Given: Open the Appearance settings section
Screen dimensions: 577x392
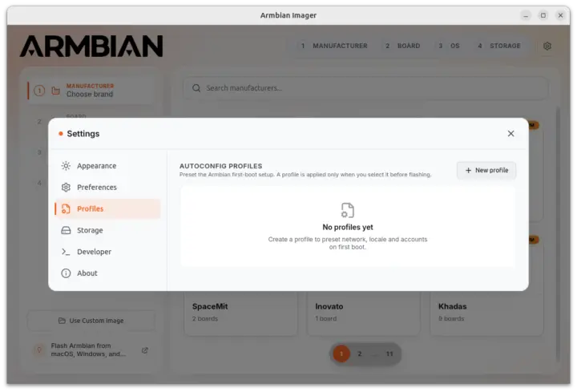Looking at the screenshot, I should click(107, 166).
